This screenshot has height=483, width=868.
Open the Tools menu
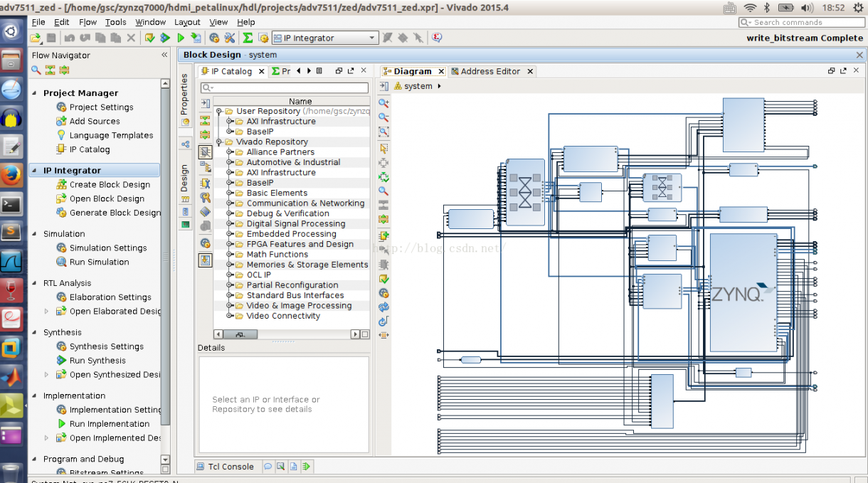tap(115, 22)
